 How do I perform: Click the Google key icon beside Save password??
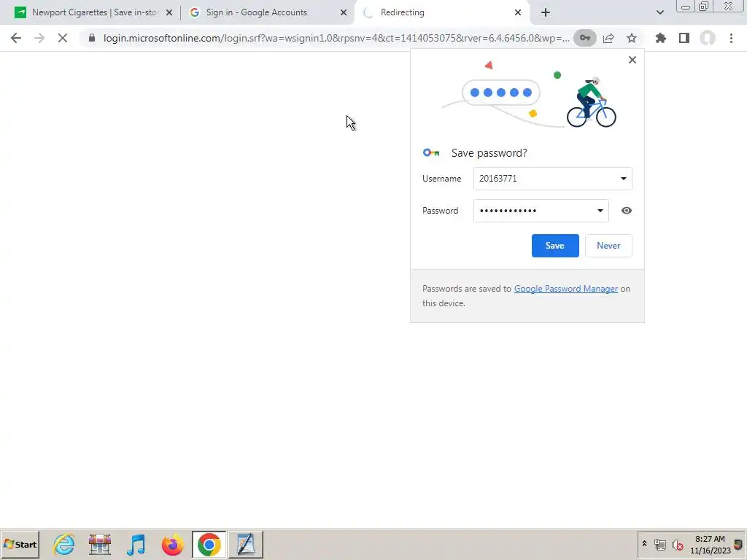pos(431,153)
